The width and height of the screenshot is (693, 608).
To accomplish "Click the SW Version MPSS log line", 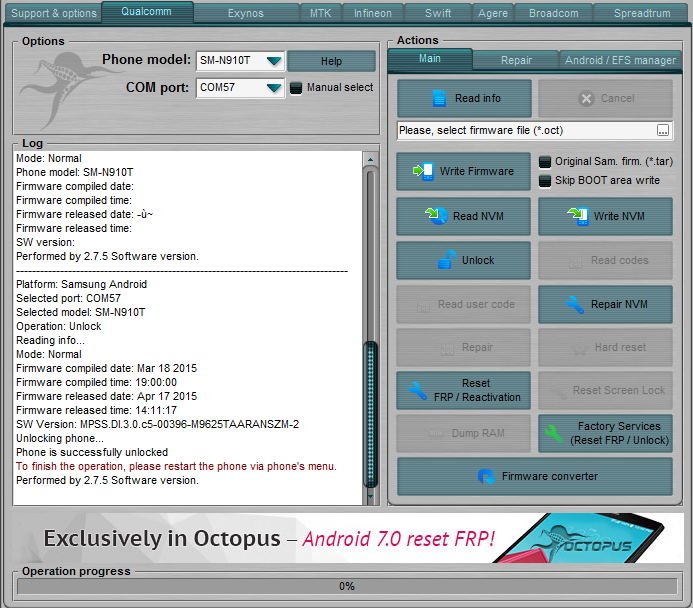I will coord(157,424).
